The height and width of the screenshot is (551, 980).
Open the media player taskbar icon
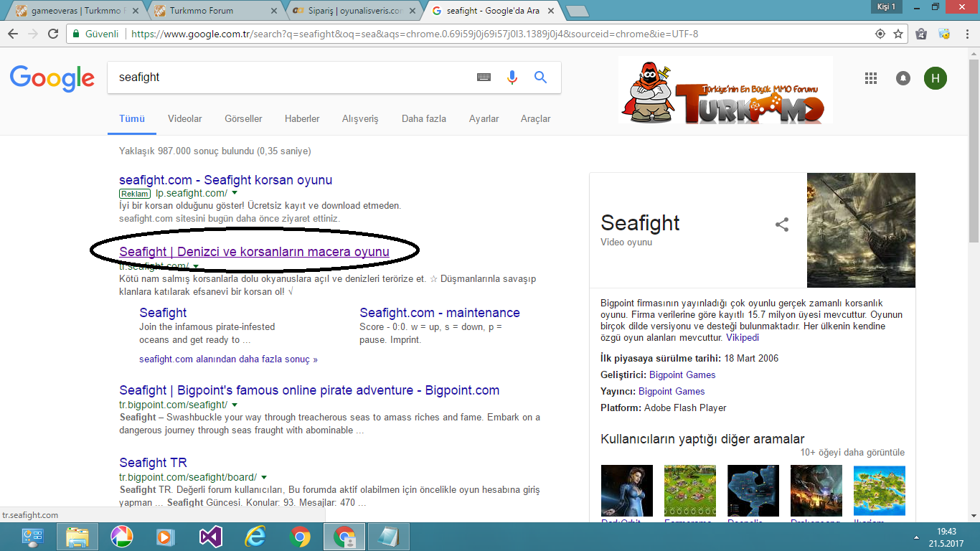point(166,537)
